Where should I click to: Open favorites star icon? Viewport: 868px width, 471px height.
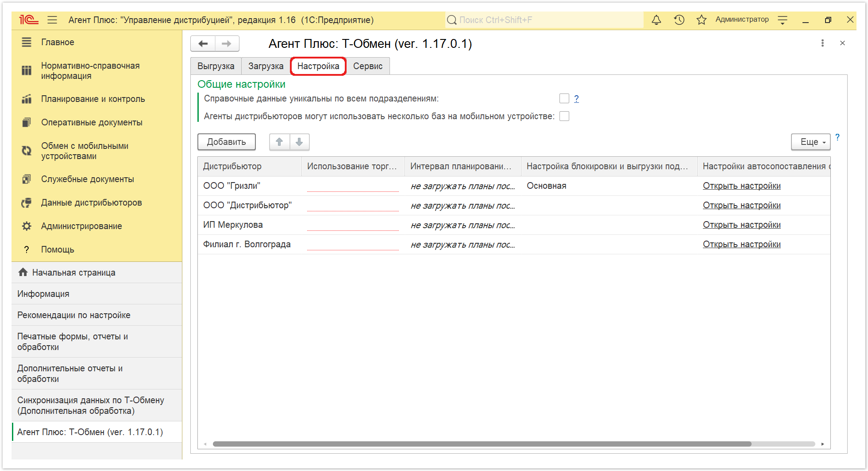[702, 20]
